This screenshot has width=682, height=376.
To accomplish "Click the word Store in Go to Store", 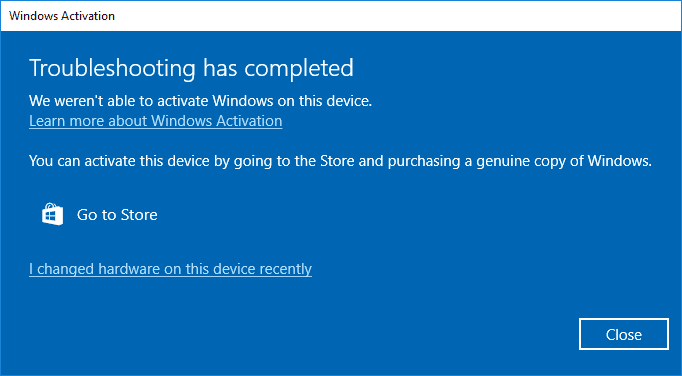I will coord(139,215).
